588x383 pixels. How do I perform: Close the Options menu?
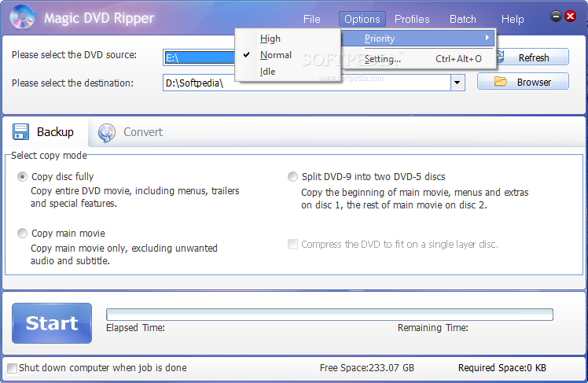coord(362,19)
